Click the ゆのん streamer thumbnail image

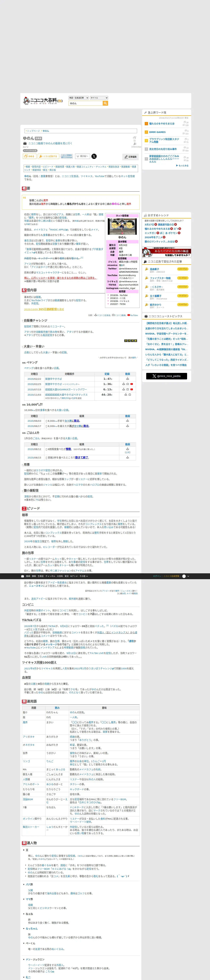(x=122, y=227)
